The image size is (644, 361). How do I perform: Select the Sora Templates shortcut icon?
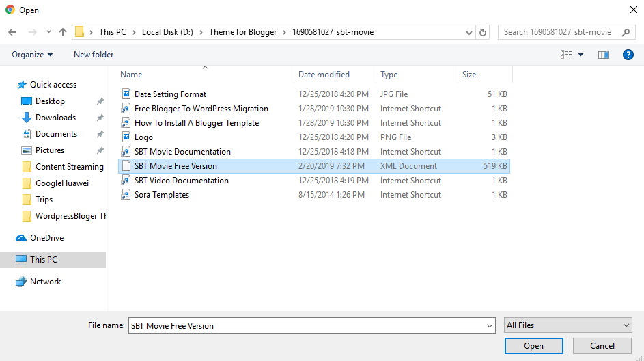point(126,195)
